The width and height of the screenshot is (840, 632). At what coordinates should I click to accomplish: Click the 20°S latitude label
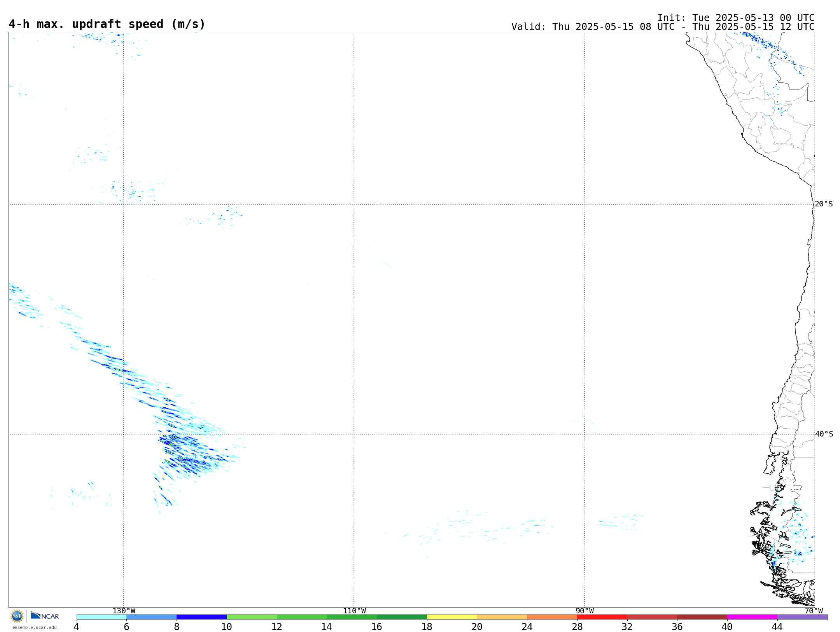coord(824,204)
